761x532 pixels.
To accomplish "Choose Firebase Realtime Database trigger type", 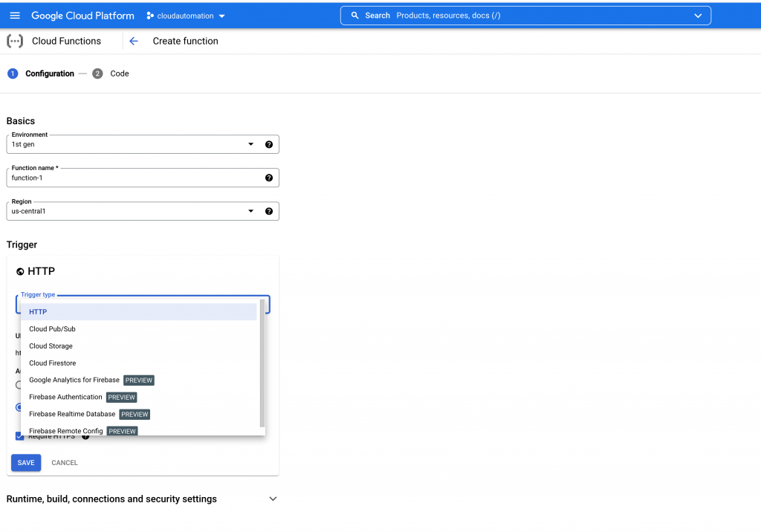I will [x=139, y=414].
